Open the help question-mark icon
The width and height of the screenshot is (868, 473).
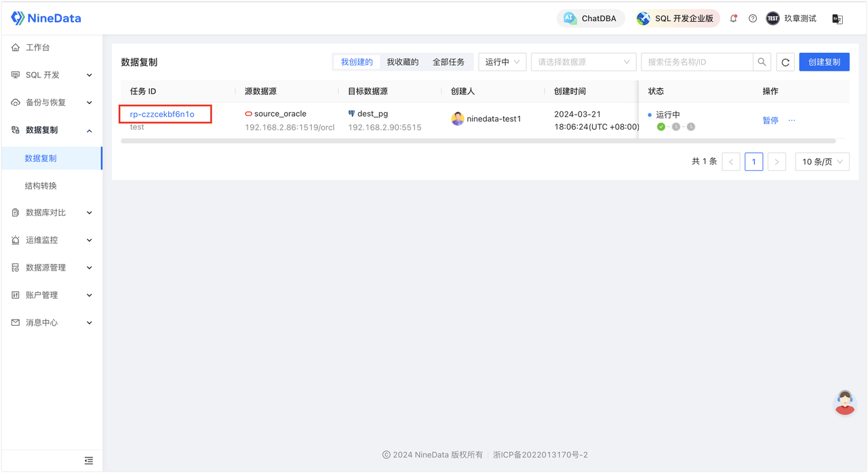point(752,18)
